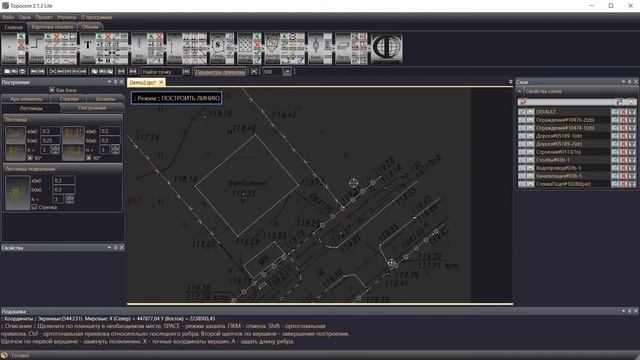
Task: Collapse the Свойства слоев section
Action: tap(520, 91)
